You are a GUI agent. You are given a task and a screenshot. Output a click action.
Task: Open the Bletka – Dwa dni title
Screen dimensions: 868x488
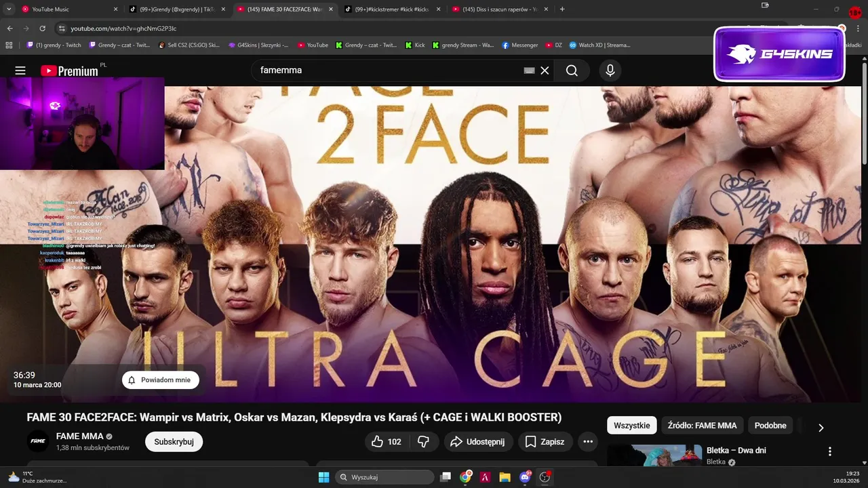pos(736,451)
